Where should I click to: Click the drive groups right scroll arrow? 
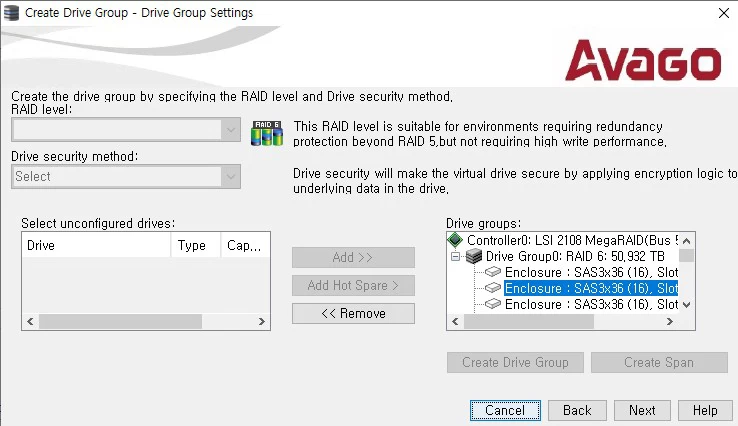670,322
